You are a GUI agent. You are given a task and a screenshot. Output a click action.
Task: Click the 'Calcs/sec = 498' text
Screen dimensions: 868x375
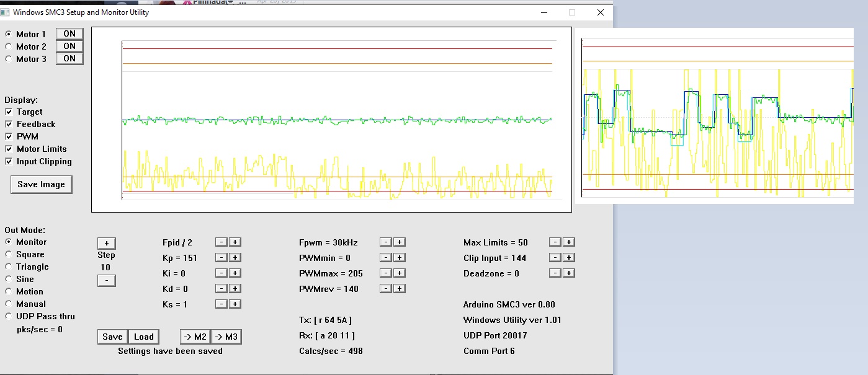pyautogui.click(x=331, y=351)
